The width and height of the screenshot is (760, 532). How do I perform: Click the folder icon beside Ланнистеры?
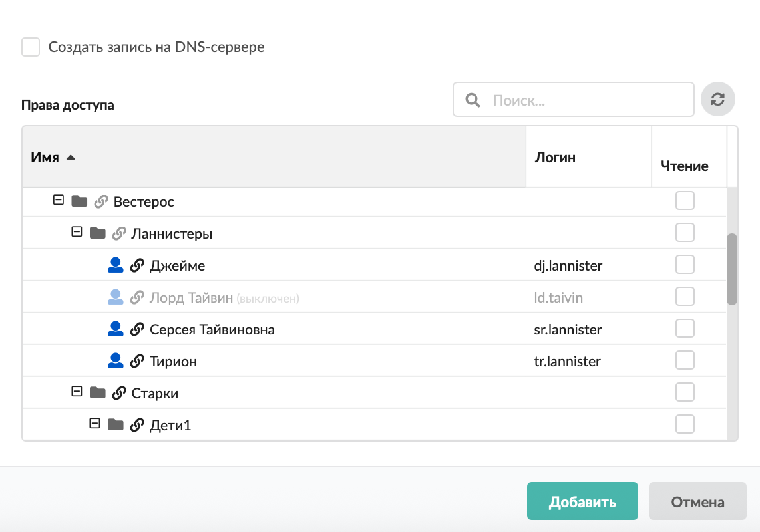[x=98, y=233]
